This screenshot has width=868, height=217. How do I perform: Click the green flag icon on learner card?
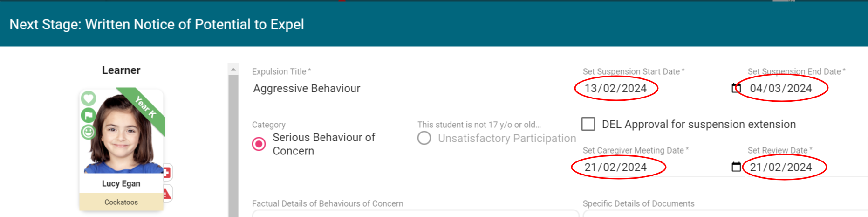point(89,115)
